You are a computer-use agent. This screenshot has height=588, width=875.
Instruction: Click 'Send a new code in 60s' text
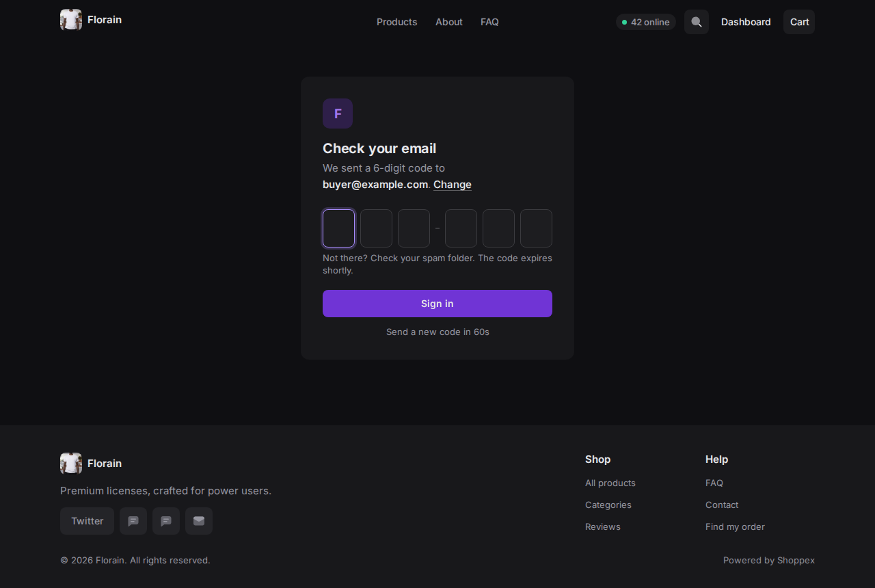(437, 332)
